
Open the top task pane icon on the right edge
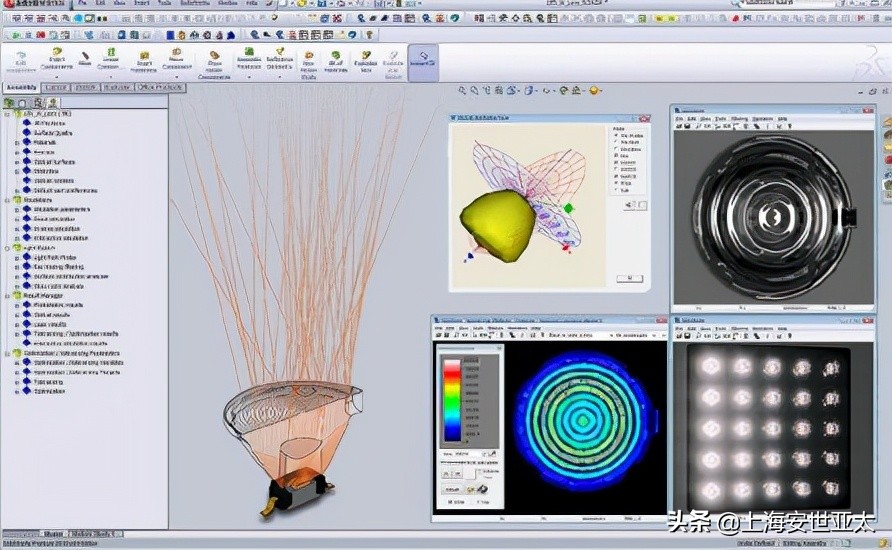(x=887, y=122)
